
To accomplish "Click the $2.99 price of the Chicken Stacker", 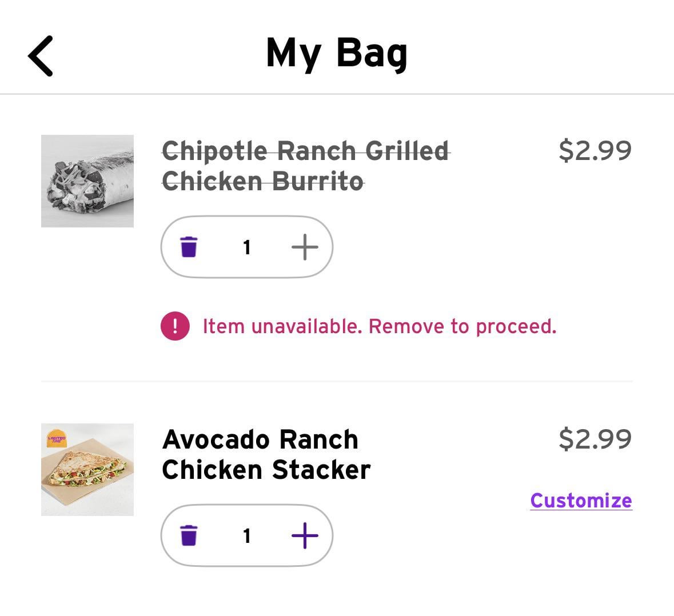I will pyautogui.click(x=595, y=439).
